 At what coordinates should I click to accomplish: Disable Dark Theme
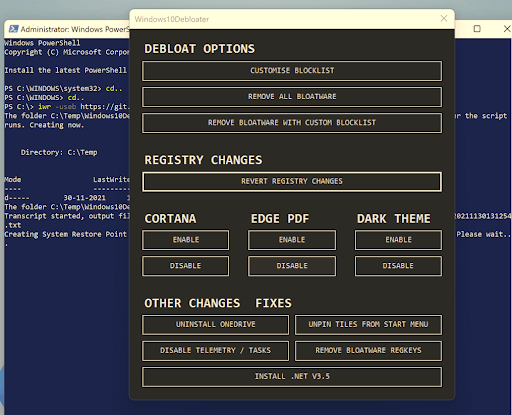(x=398, y=266)
